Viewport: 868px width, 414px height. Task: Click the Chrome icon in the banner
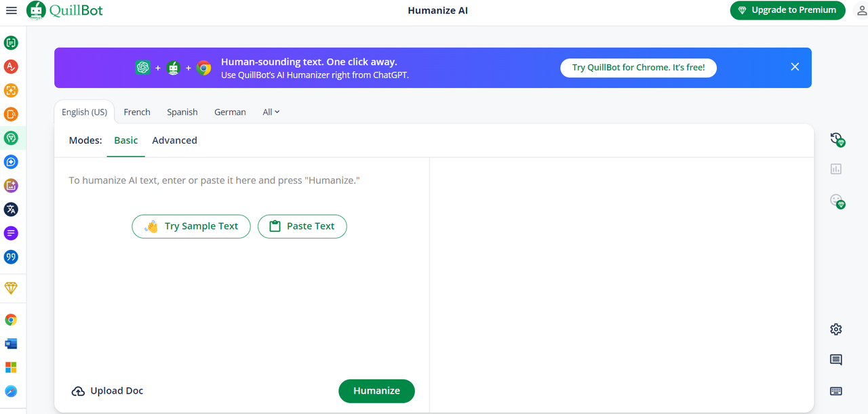[x=204, y=68]
